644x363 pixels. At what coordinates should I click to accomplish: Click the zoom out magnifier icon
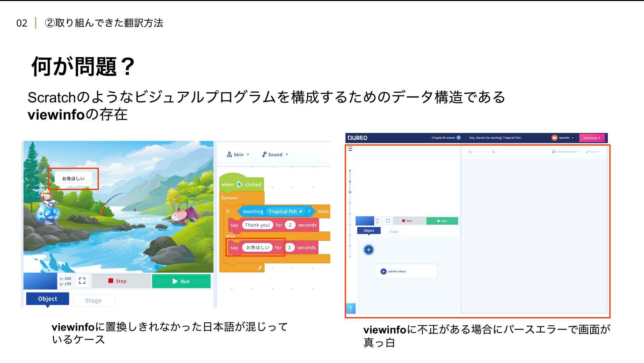click(470, 152)
